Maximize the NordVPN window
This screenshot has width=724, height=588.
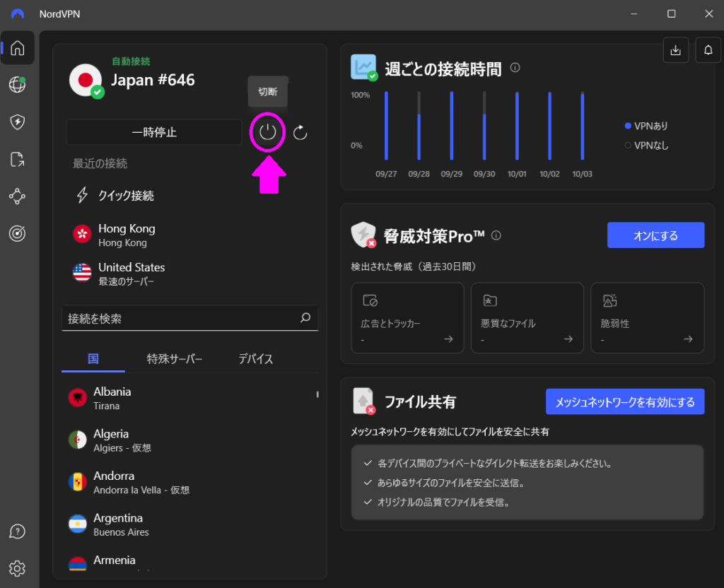(x=672, y=14)
